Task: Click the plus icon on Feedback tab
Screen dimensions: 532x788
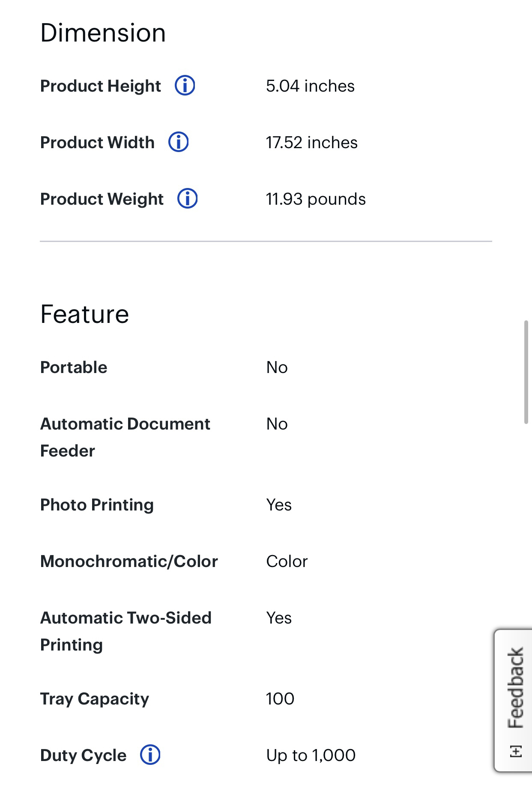Action: pos(516,751)
